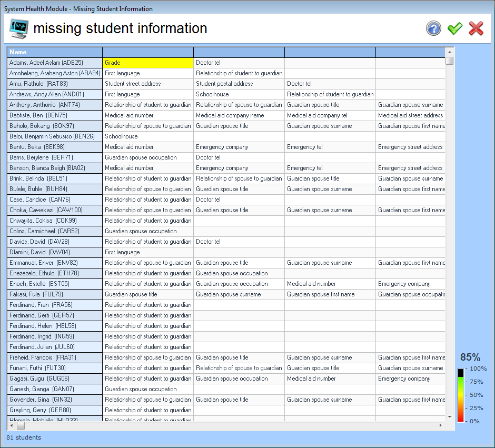Screen dimensions: 495x448
Task: Select student Case, Candice (CAN76)
Action: (x=55, y=200)
